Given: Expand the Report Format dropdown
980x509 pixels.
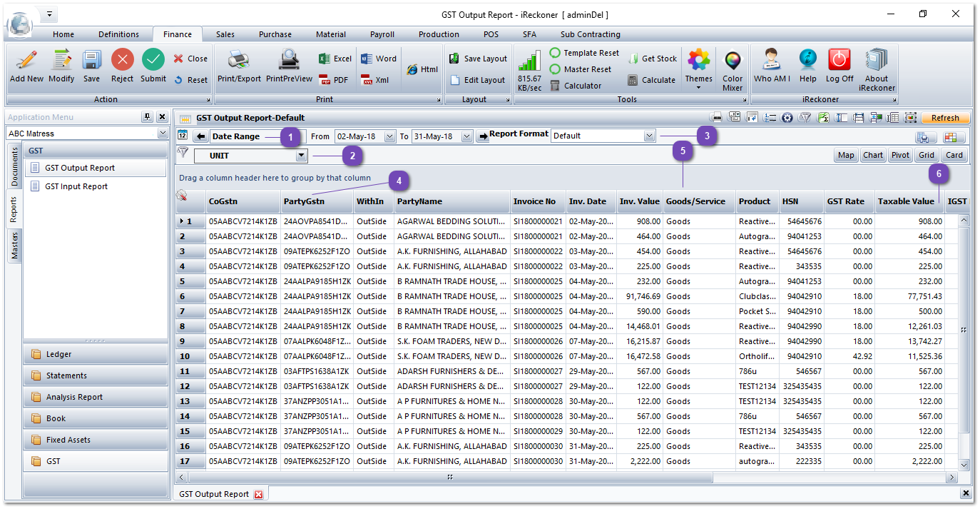Looking at the screenshot, I should (x=649, y=136).
